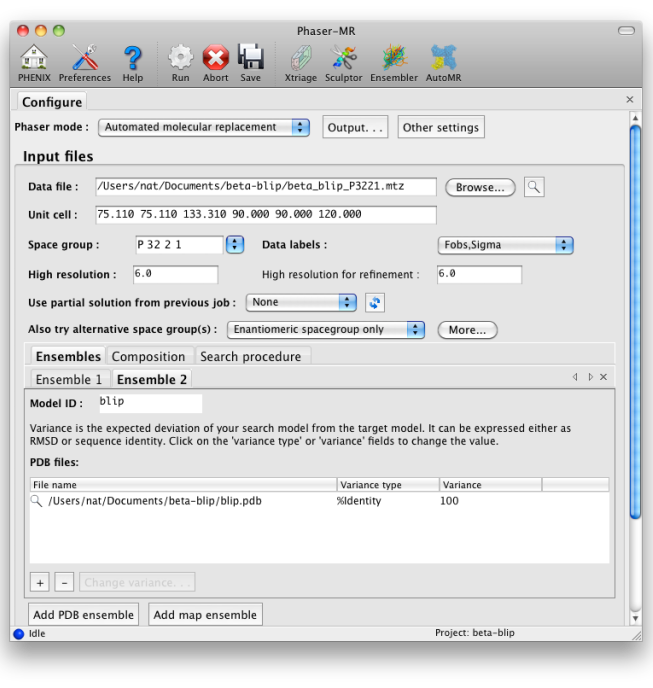Click the Add PDB ensemble button
This screenshot has height=688, width=653.
83,615
